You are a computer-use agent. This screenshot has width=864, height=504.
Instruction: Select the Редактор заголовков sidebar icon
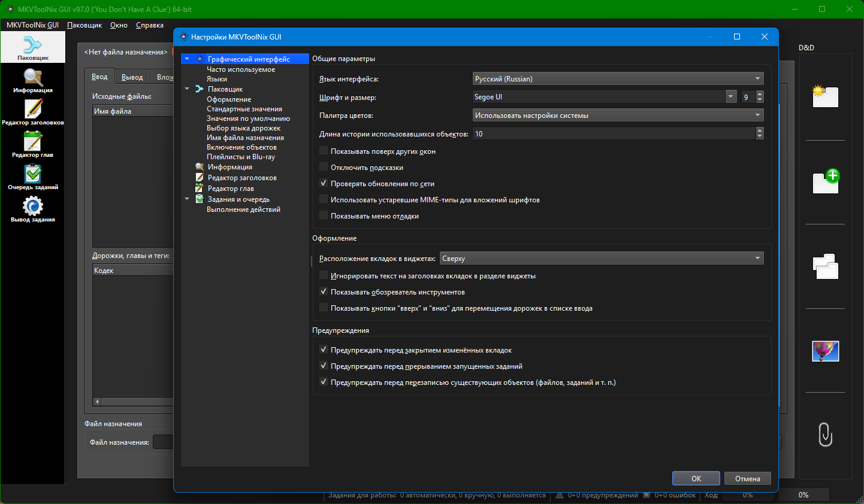33,113
